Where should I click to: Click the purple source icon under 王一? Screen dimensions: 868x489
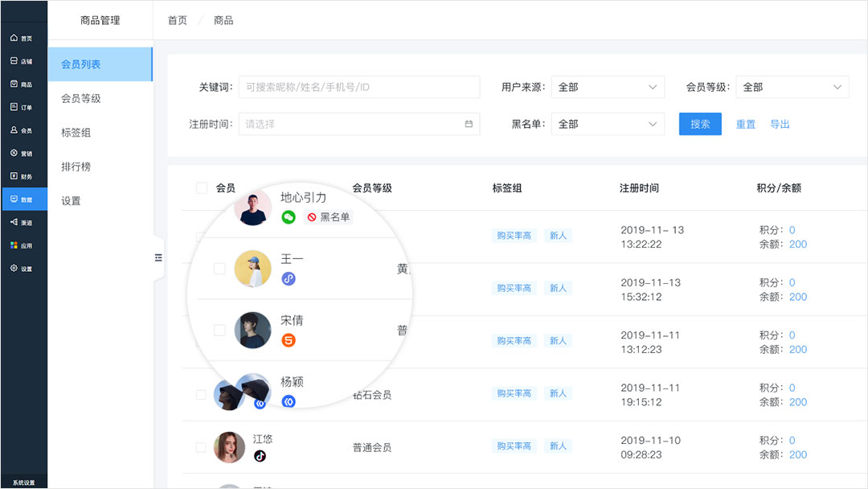289,278
